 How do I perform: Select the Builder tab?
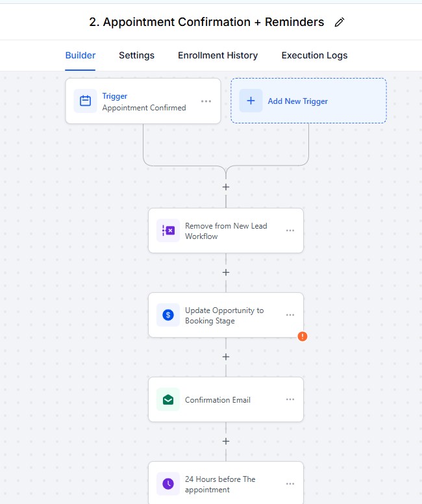[x=81, y=55]
